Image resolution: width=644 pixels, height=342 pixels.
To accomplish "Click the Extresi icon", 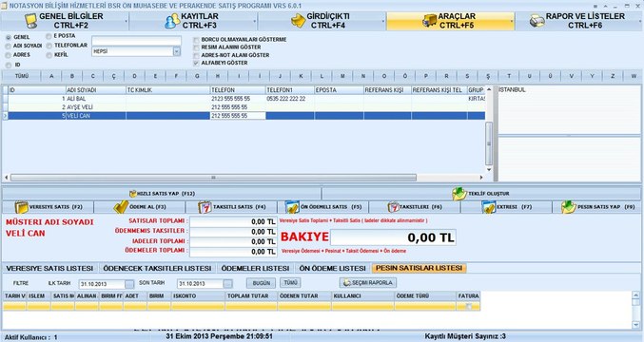I will pos(489,207).
